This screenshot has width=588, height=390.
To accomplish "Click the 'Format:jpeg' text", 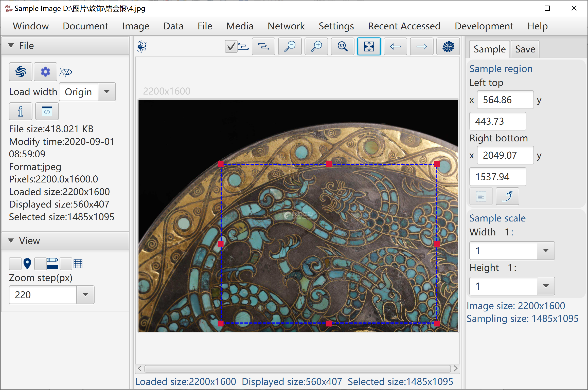I will coord(35,167).
